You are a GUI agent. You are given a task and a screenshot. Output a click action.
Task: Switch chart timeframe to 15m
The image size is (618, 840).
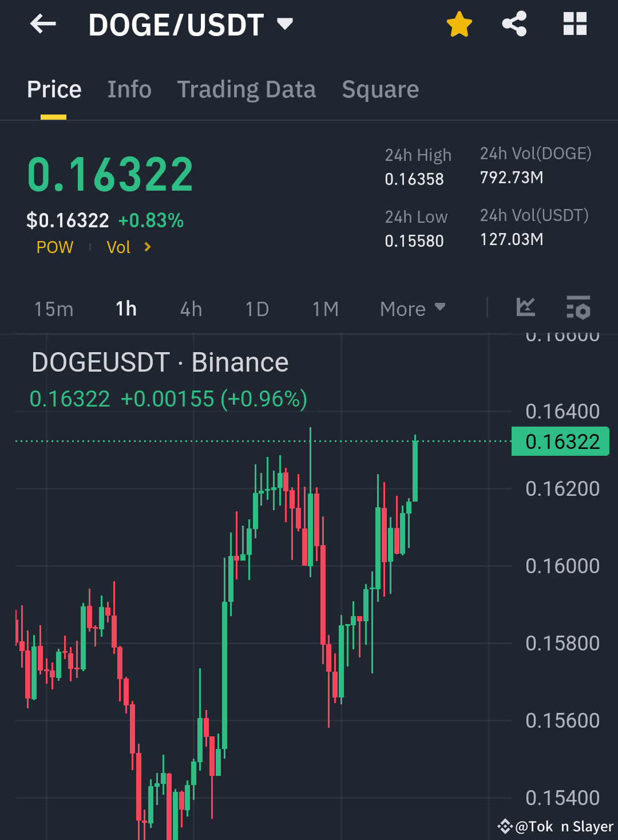click(53, 309)
